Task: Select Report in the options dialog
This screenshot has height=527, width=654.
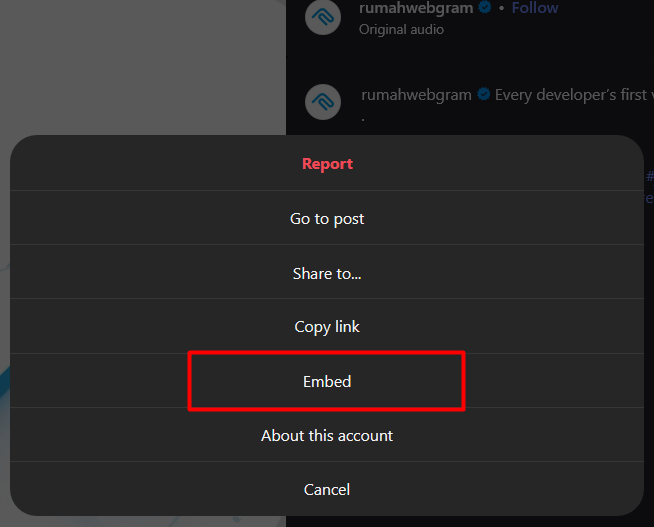Action: [x=327, y=164]
